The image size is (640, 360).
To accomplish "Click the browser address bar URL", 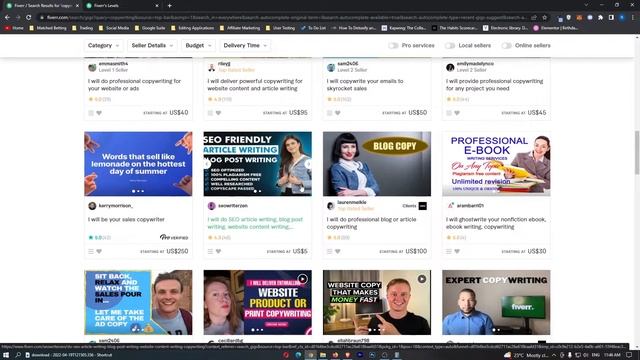I will click(286, 18).
